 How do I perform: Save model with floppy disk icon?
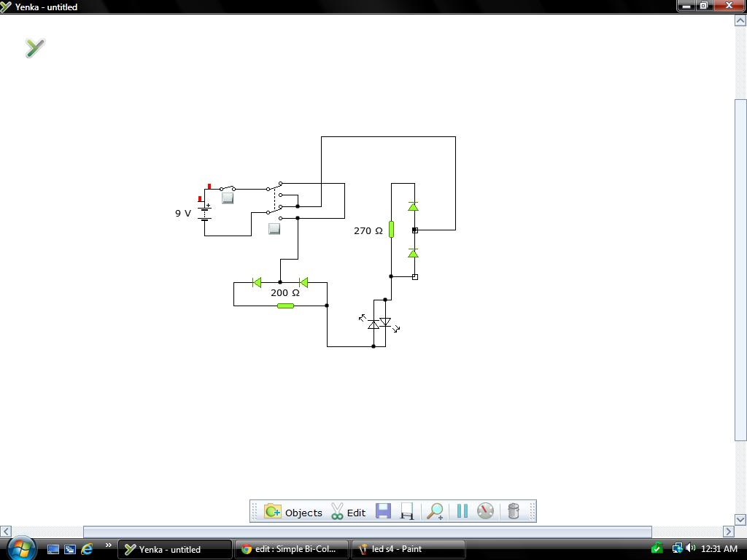pos(383,511)
